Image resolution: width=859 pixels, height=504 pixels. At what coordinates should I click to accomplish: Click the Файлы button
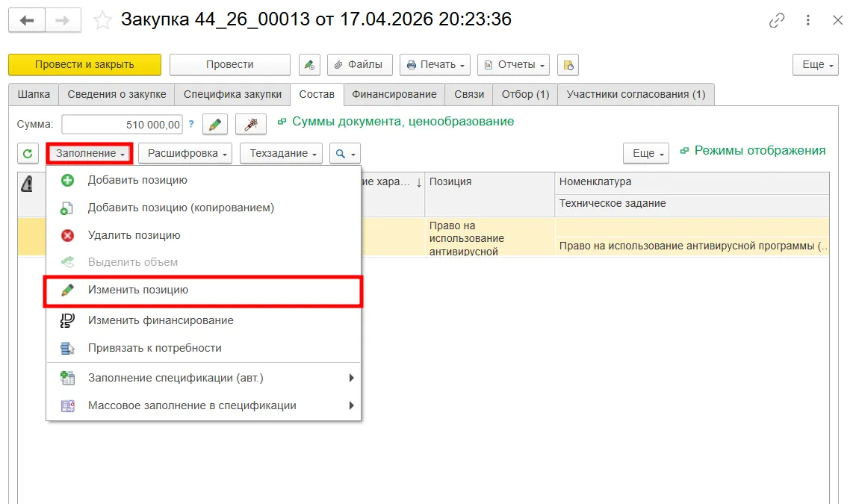[x=360, y=65]
